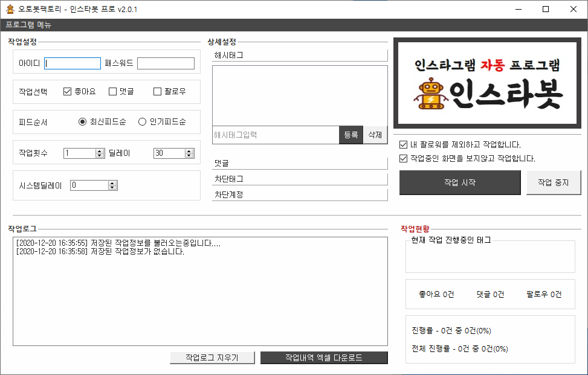588x375 pixels.
Task: Enable the 댓글 checkbox
Action: 112,91
